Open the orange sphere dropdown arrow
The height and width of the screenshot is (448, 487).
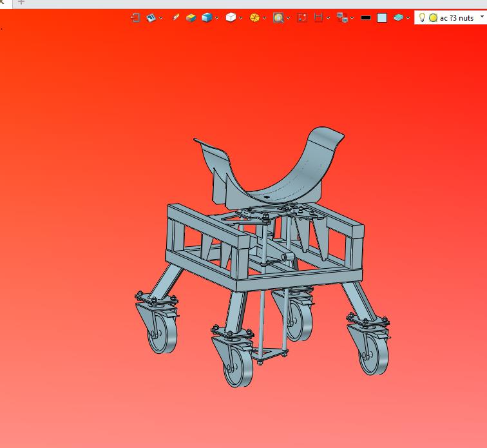click(x=264, y=18)
